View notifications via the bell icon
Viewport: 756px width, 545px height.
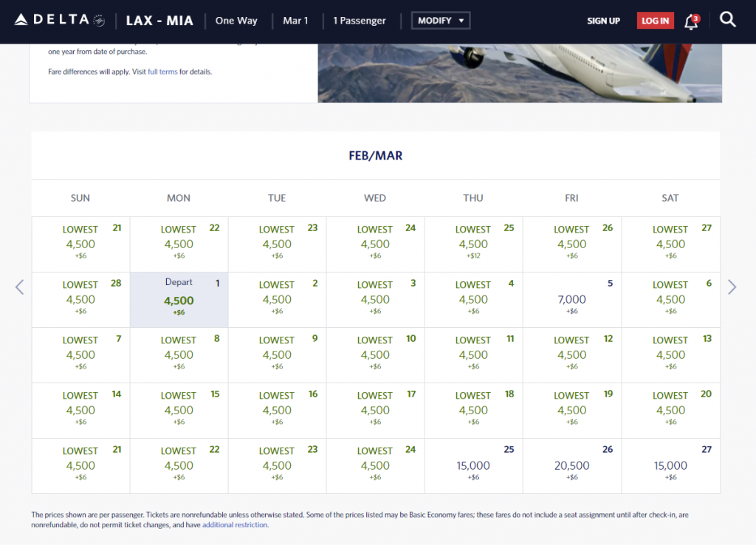point(690,21)
